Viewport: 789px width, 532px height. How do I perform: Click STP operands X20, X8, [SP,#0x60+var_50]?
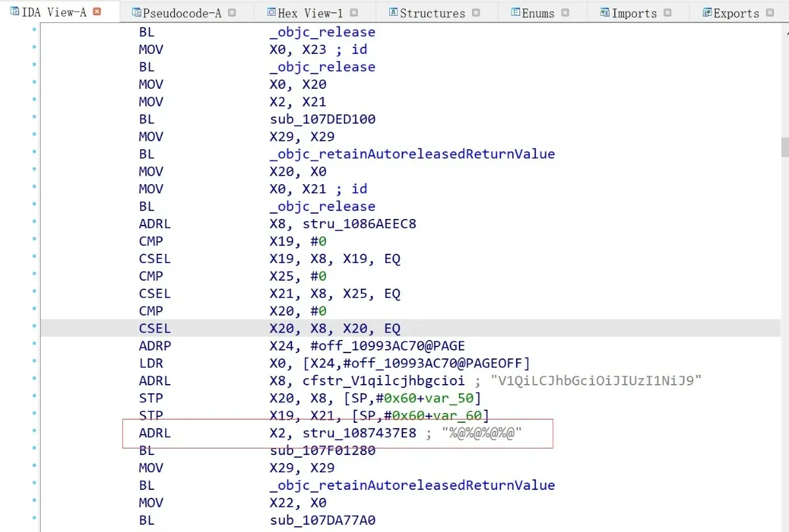[375, 398]
